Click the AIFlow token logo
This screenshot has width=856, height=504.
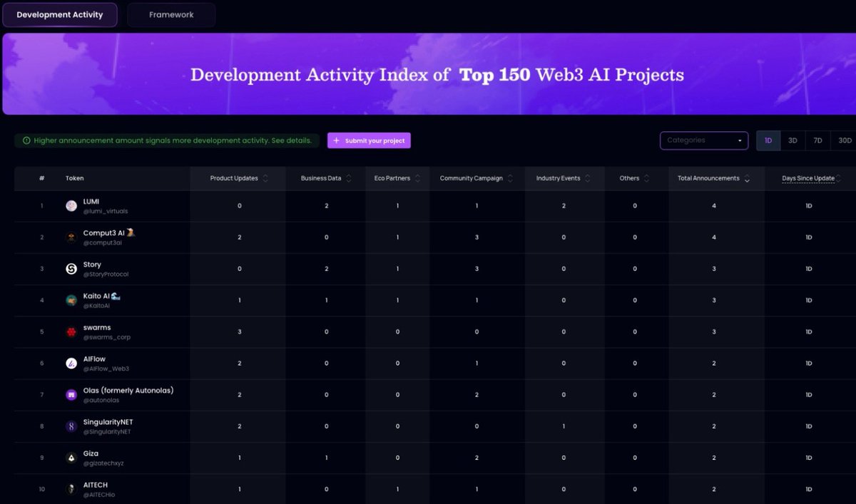pos(71,363)
